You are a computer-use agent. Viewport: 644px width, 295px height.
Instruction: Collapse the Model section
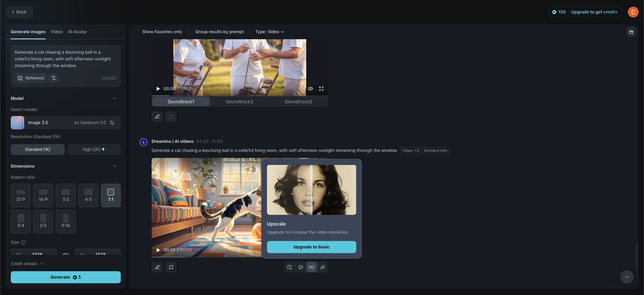115,99
